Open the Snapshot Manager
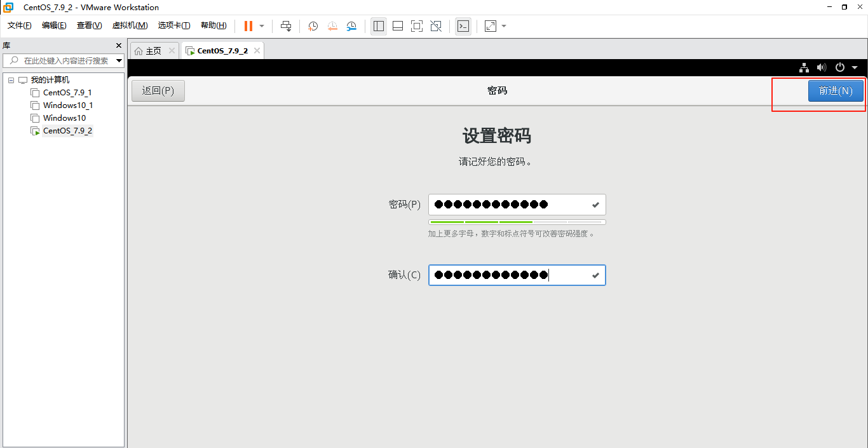This screenshot has width=868, height=448. coord(351,26)
